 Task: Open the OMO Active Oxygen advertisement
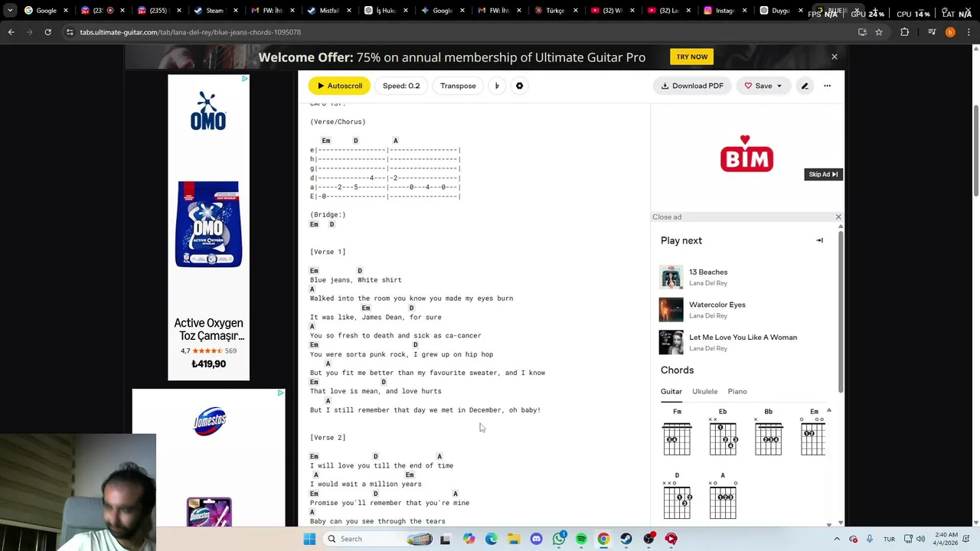click(x=208, y=227)
